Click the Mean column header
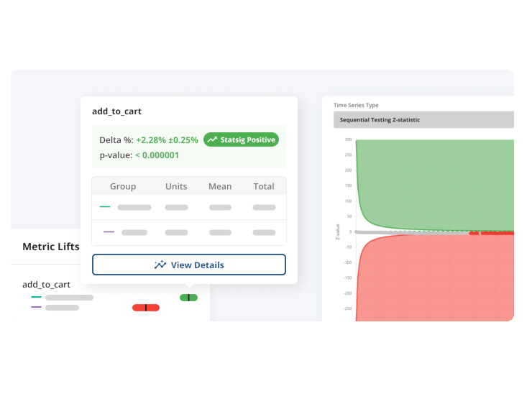The width and height of the screenshot is (532, 399). point(220,186)
